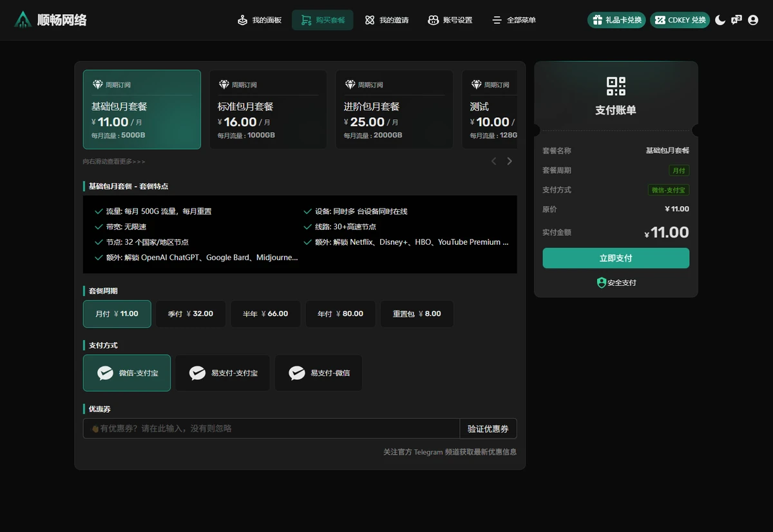Click diamond icon on 进阶包月套餐 card
Viewport: 773px width, 532px height.
tap(350, 84)
